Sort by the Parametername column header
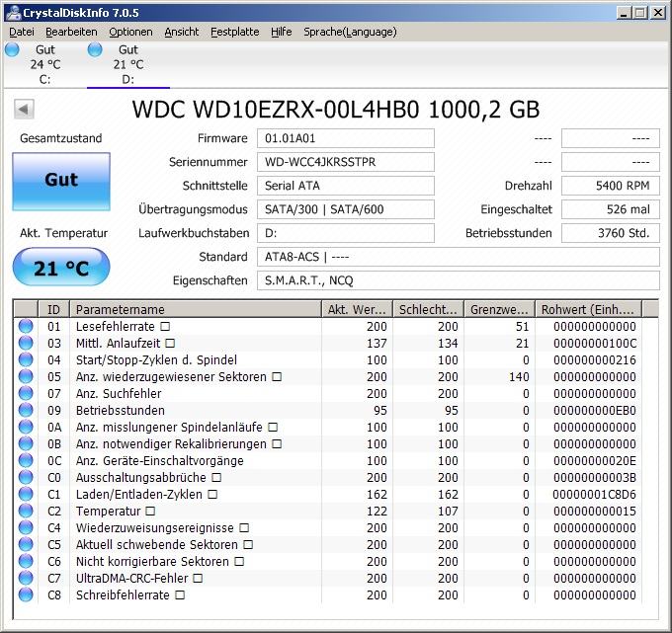 [x=196, y=309]
